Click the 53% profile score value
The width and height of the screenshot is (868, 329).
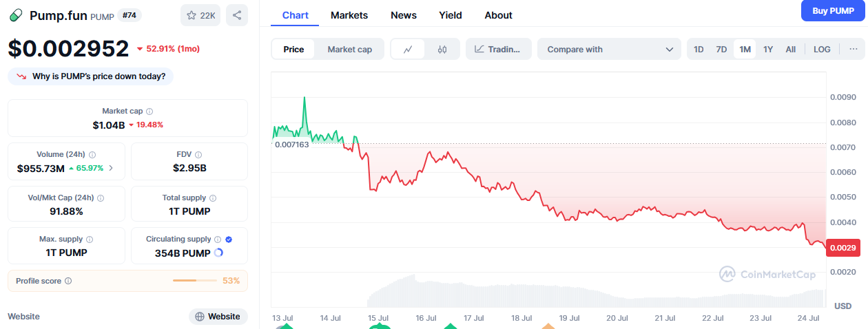point(231,281)
